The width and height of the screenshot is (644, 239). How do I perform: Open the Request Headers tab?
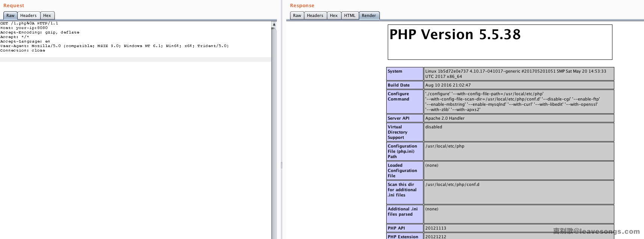coord(28,15)
